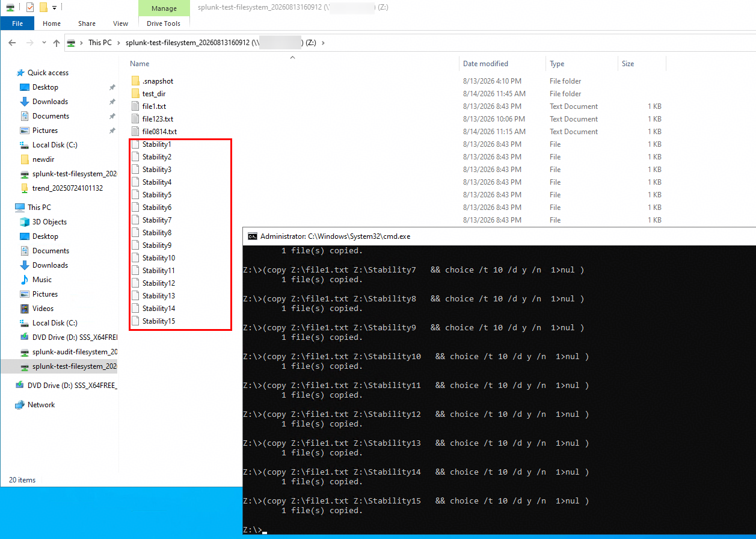Select the Stability5 file
This screenshot has height=539, width=756.
(x=157, y=195)
